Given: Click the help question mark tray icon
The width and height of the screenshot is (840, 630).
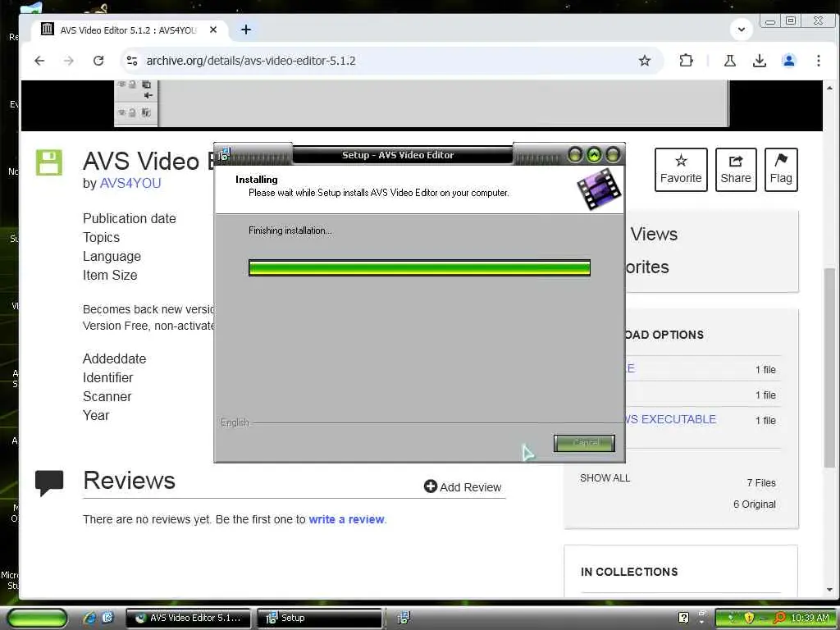Looking at the screenshot, I should coord(683,618).
